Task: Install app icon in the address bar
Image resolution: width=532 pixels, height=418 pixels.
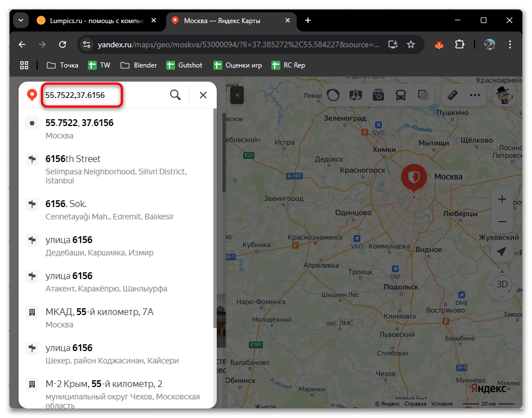Action: 393,44
